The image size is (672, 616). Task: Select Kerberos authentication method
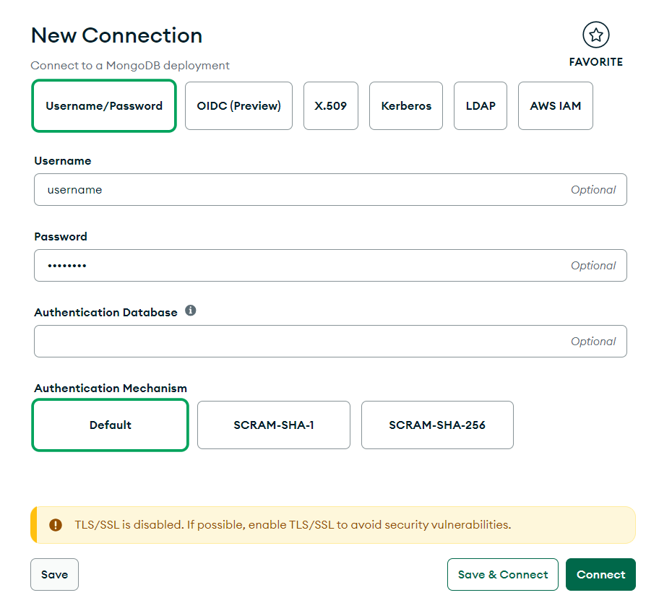[x=406, y=105]
